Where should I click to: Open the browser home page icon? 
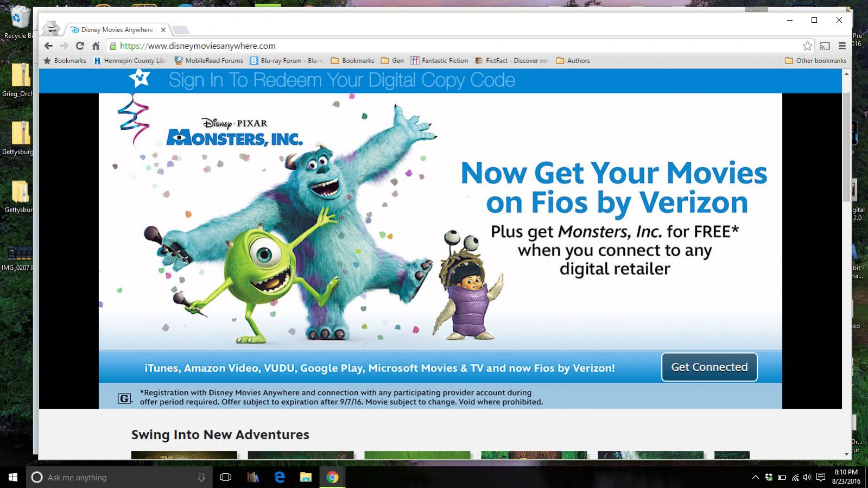(x=96, y=46)
